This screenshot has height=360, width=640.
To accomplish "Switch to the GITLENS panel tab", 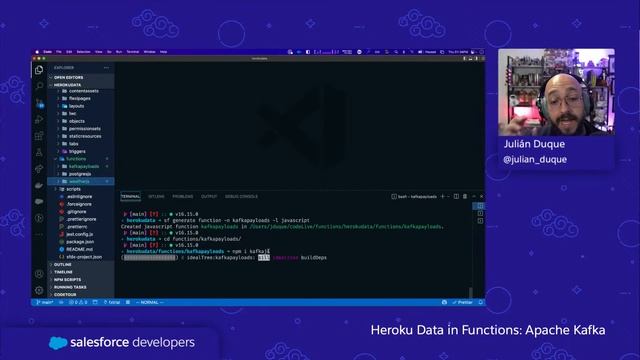I will pos(156,196).
